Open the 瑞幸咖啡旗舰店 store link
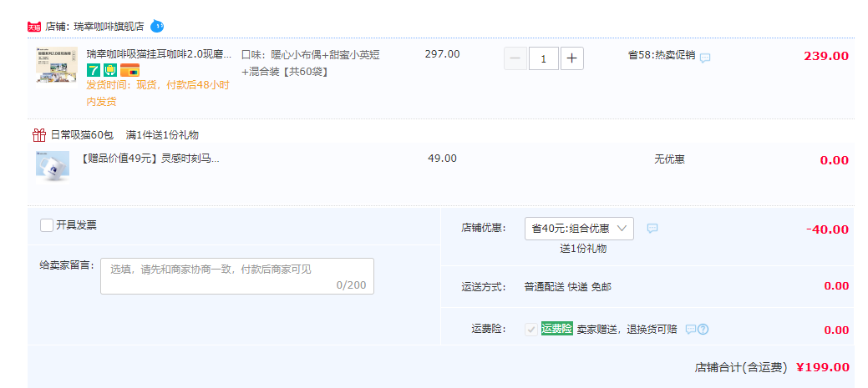This screenshot has width=868, height=388. tap(109, 26)
